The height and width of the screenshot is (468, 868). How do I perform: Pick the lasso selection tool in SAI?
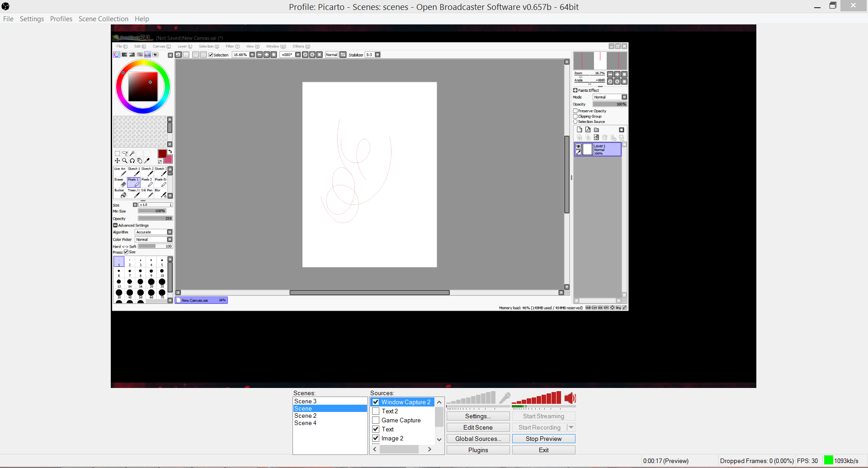tap(125, 154)
